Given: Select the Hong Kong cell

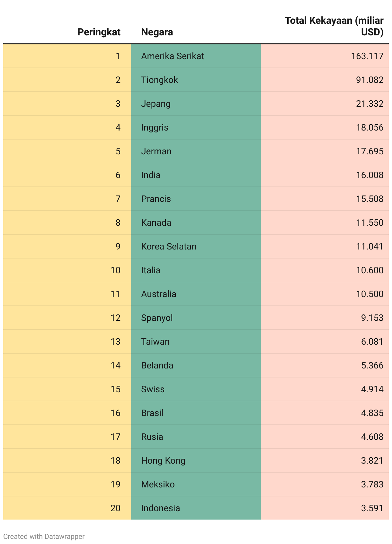Looking at the screenshot, I should [163, 461].
